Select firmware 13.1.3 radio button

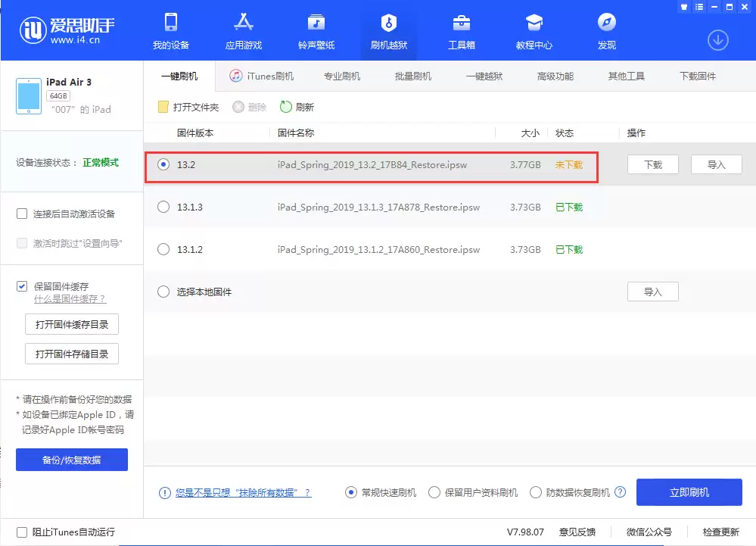(163, 207)
